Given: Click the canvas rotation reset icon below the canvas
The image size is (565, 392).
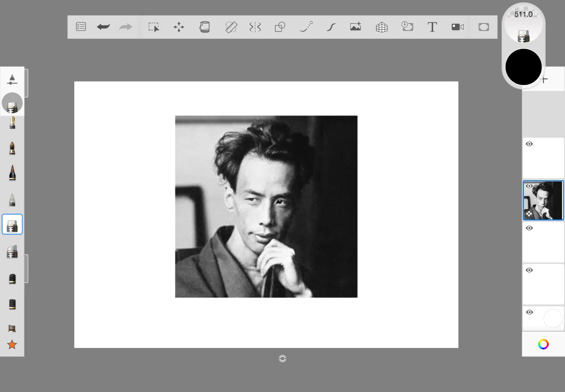Looking at the screenshot, I should pos(282,359).
